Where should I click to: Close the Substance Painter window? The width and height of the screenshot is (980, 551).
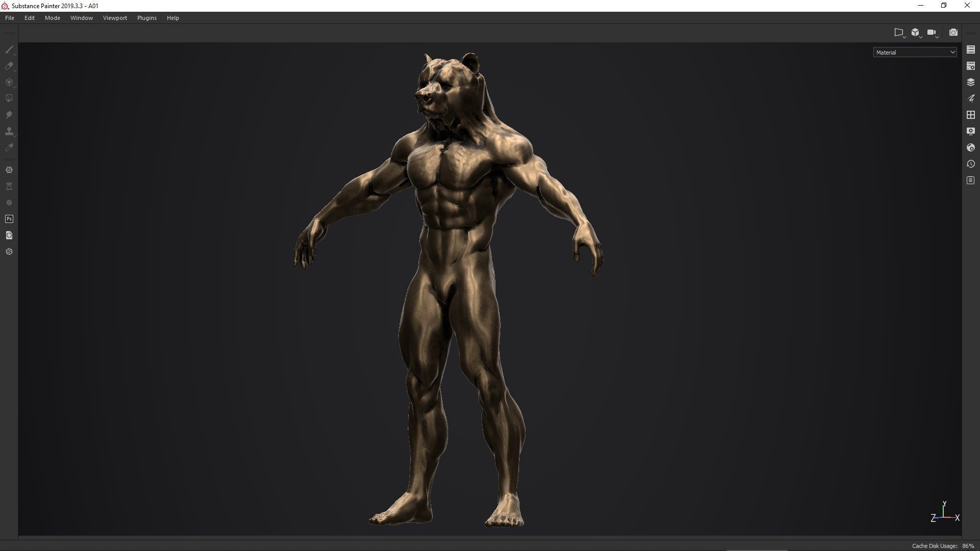click(967, 6)
